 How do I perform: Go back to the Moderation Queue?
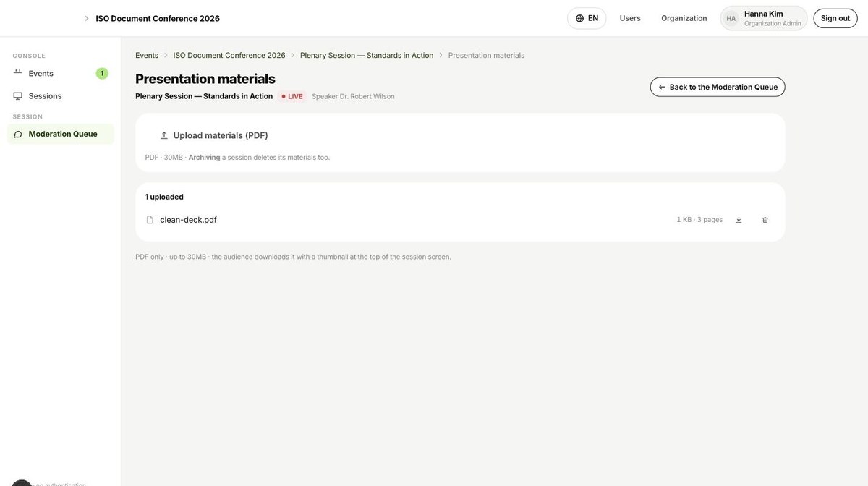[718, 87]
